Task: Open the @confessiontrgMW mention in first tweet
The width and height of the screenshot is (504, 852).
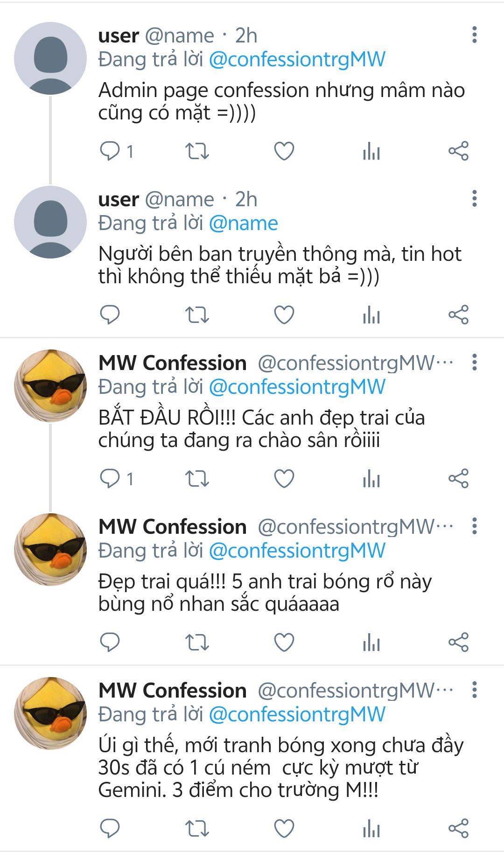Action: (297, 60)
